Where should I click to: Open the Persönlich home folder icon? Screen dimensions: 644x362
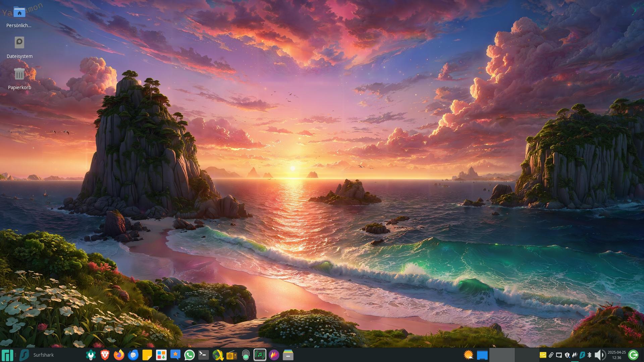[x=19, y=13]
